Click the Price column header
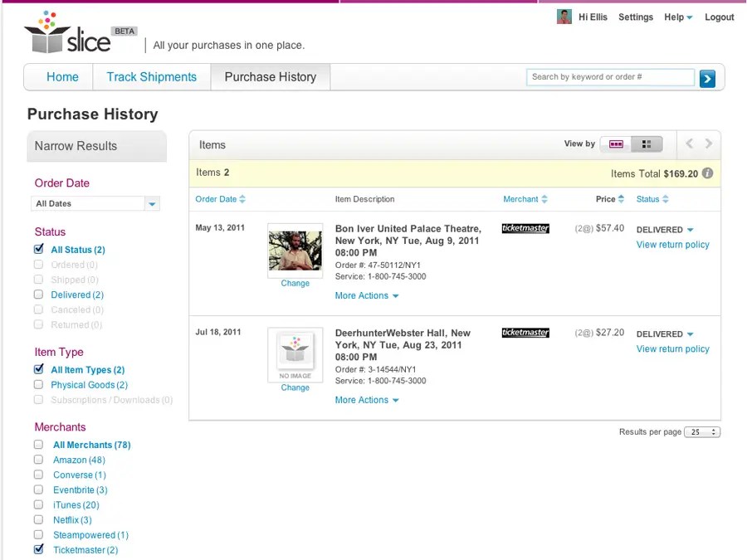This screenshot has width=747, height=560. (606, 199)
